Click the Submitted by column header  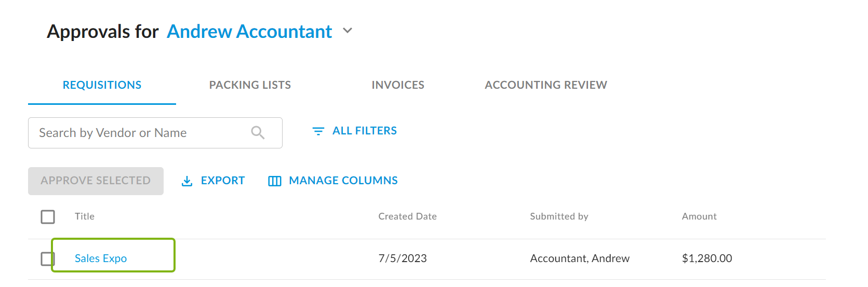click(x=559, y=216)
